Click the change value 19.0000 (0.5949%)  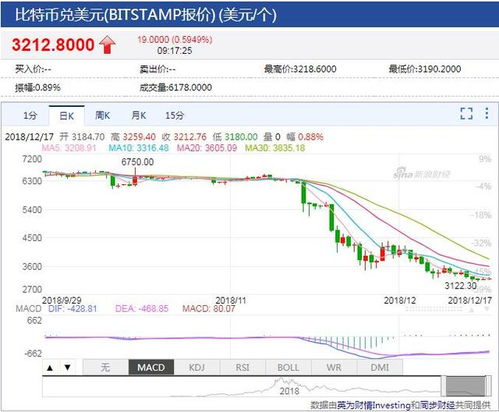click(x=175, y=40)
